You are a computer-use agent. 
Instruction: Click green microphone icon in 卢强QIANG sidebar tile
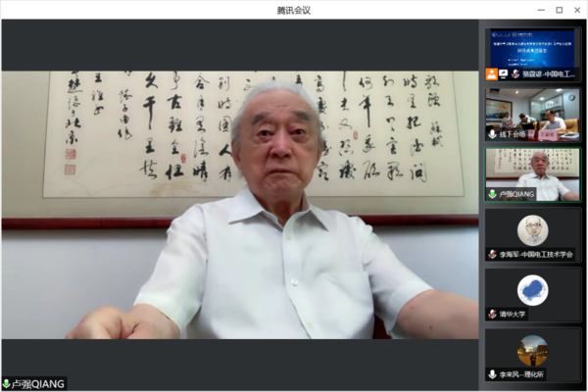[492, 194]
